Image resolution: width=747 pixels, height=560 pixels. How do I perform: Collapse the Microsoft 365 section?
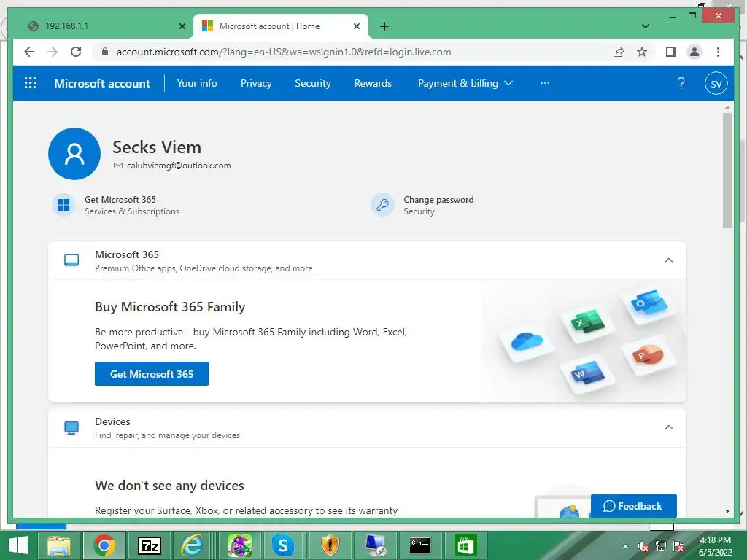(668, 260)
